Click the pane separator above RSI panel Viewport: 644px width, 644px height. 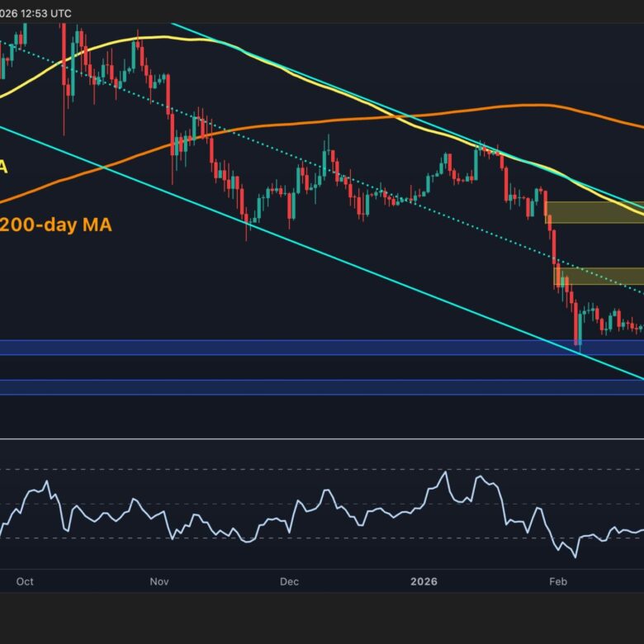322,439
